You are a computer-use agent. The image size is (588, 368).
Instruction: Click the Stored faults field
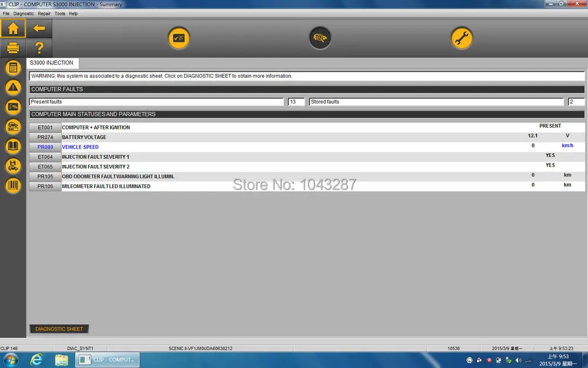pyautogui.click(x=436, y=102)
